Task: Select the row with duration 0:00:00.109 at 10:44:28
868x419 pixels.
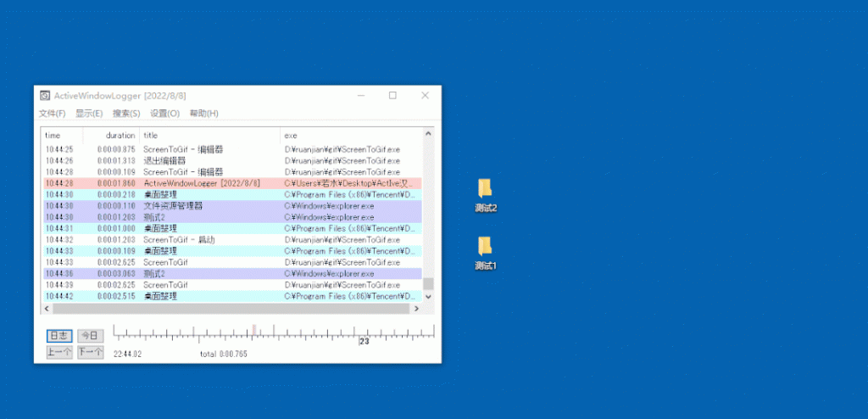Action: click(x=232, y=172)
